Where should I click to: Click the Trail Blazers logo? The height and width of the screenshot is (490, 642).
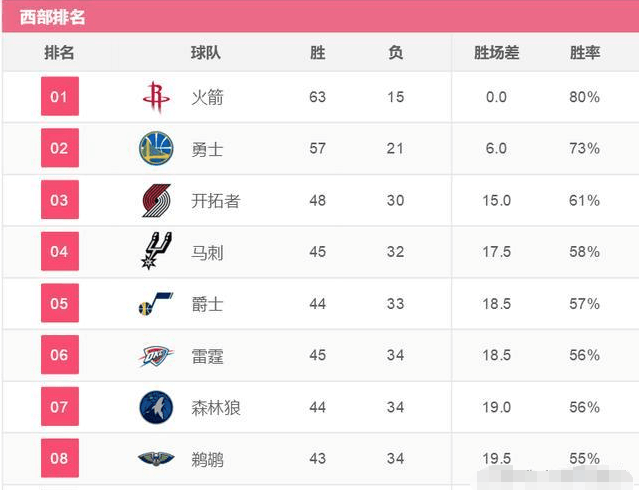tap(156, 200)
